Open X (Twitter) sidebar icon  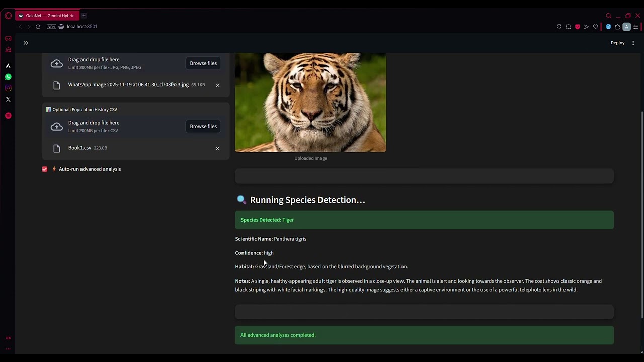(x=8, y=99)
